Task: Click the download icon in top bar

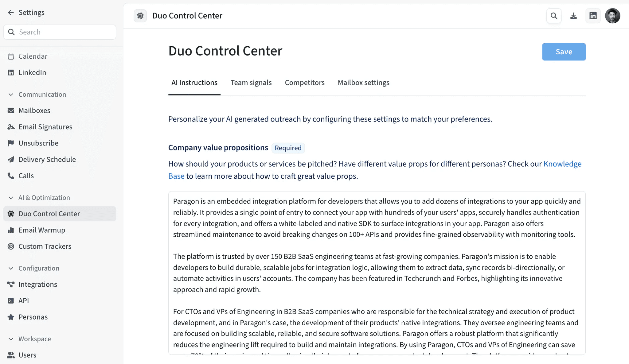Action: pyautogui.click(x=573, y=16)
